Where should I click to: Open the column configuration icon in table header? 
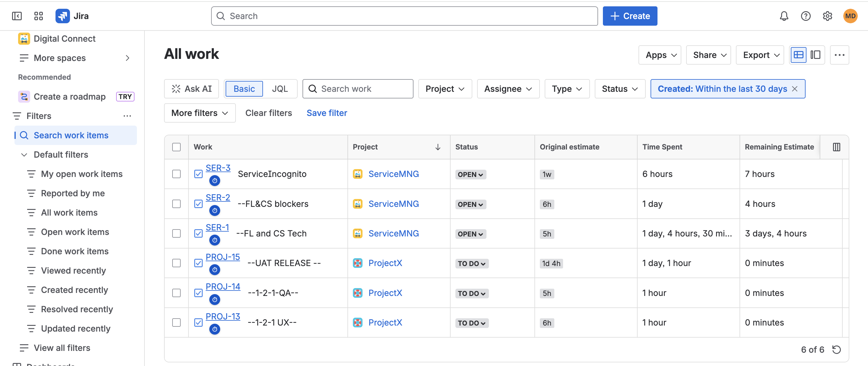coord(836,147)
